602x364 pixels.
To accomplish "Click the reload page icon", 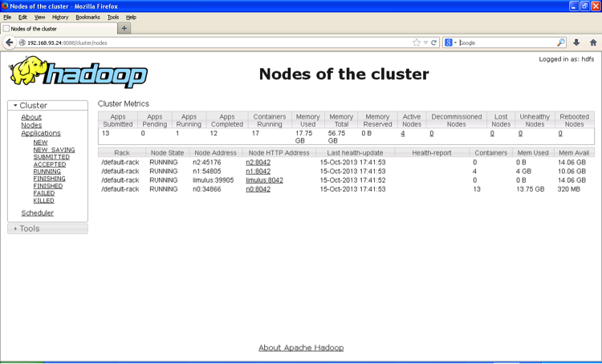I will pos(433,42).
